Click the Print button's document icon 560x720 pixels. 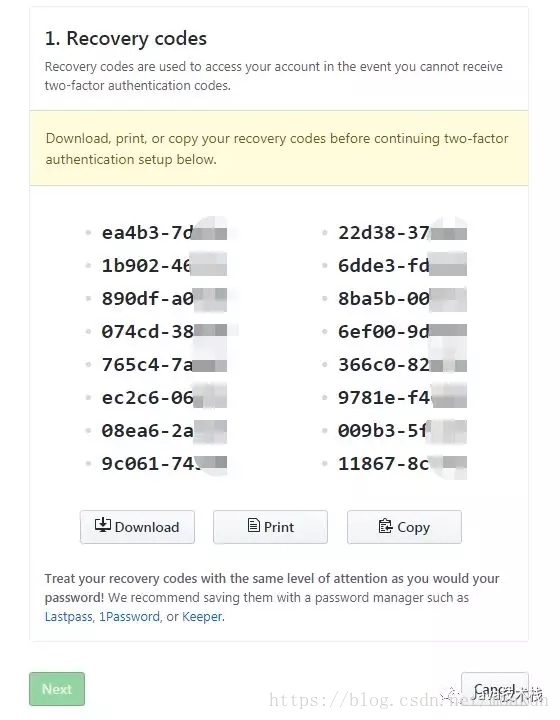click(253, 525)
